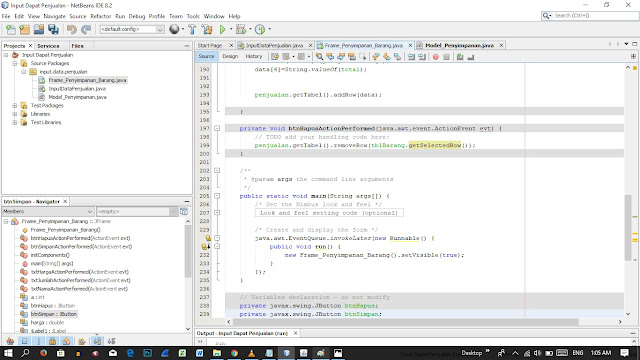This screenshot has width=640, height=360.
Task: Click the Stop Macro Recording icon
Action: (x=446, y=57)
